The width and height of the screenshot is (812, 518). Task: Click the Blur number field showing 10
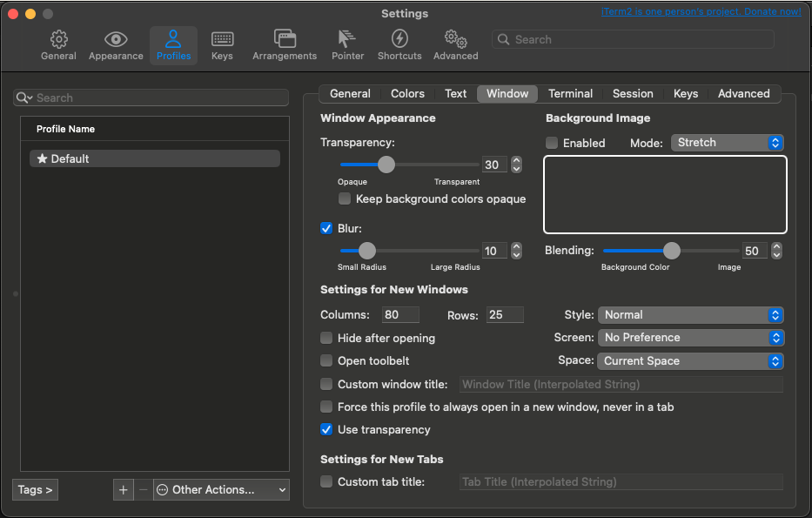(494, 251)
